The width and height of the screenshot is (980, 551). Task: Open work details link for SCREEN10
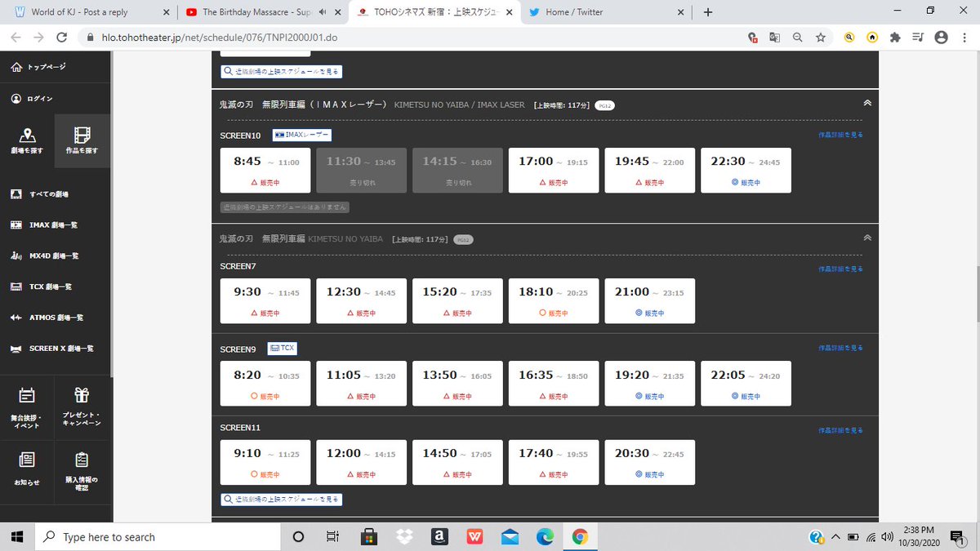point(840,135)
